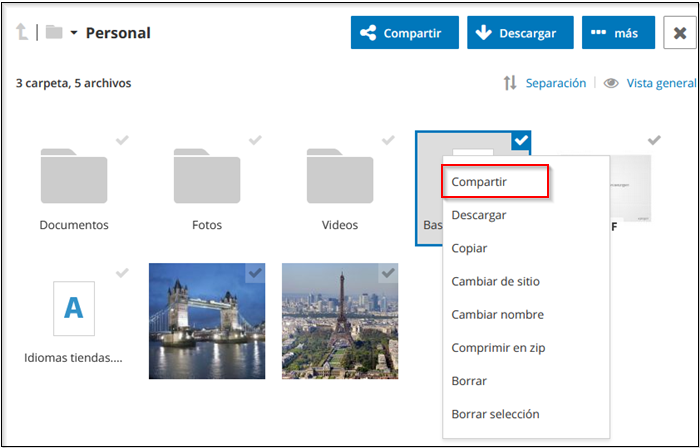Image resolution: width=700 pixels, height=448 pixels.
Task: Click the Idiomas tiendas document icon
Action: (73, 308)
